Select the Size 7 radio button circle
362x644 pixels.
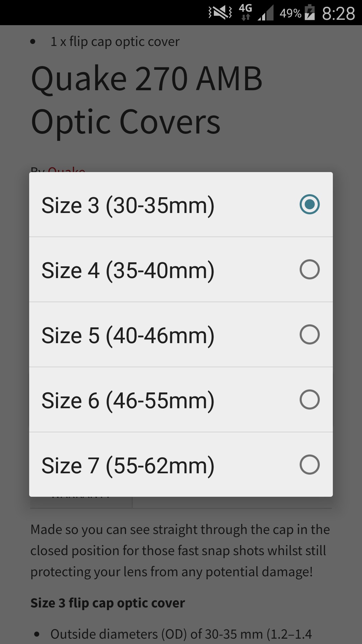point(309,465)
